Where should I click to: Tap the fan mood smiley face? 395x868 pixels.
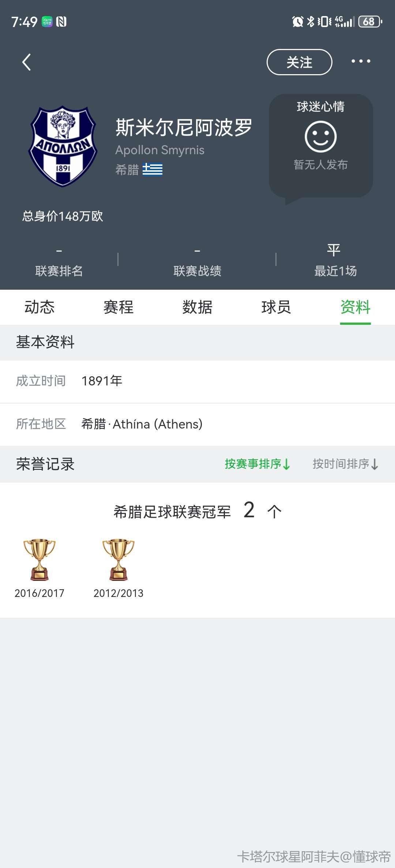321,137
